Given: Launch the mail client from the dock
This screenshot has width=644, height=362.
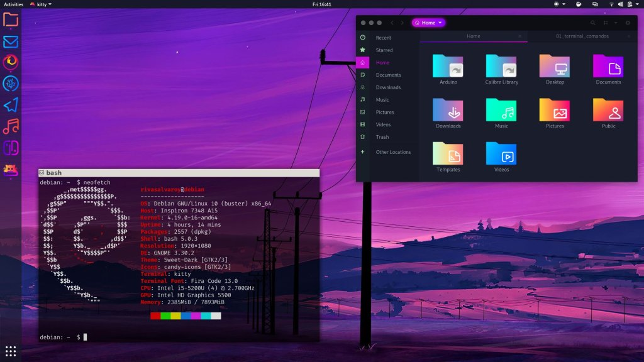Looking at the screenshot, I should (x=11, y=41).
